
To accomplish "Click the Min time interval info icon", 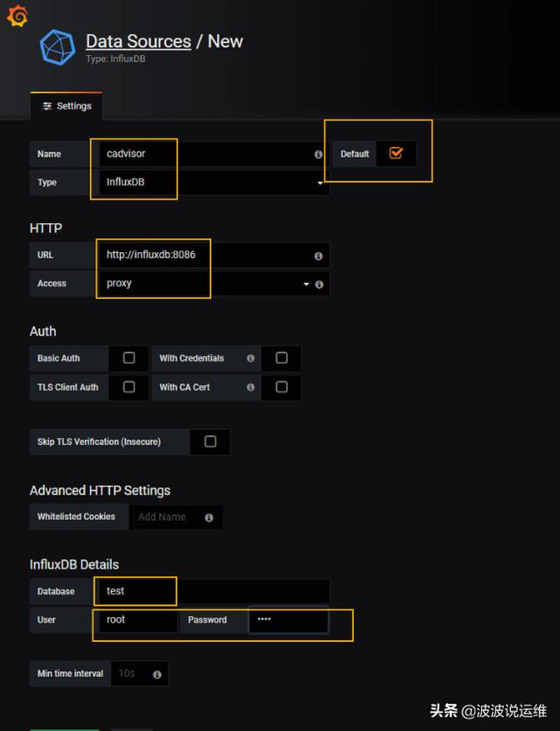I will coord(157,674).
